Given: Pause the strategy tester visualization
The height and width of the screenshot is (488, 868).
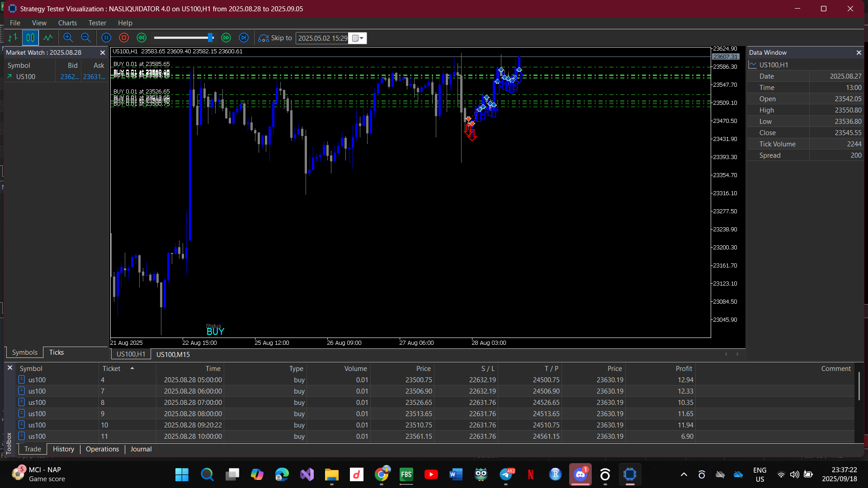Looking at the screenshot, I should 106,38.
